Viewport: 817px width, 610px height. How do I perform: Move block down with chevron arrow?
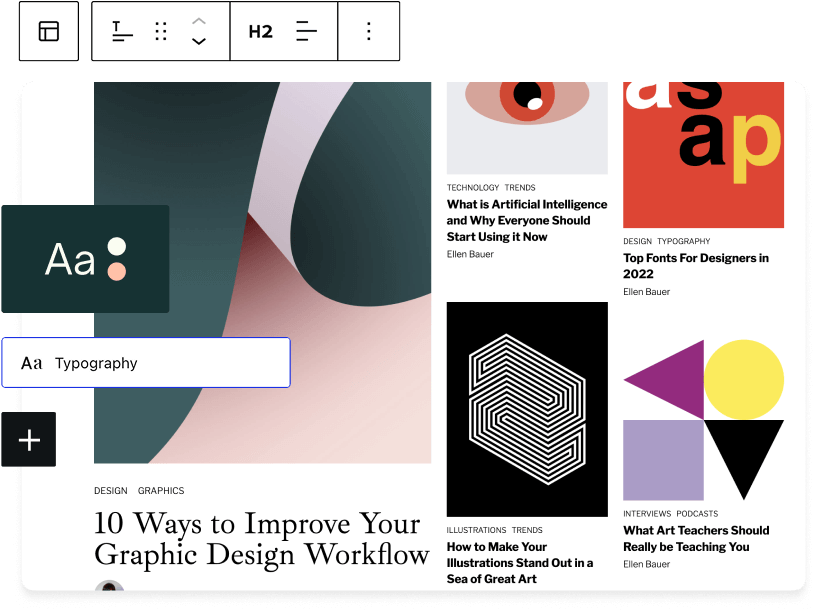[x=199, y=42]
